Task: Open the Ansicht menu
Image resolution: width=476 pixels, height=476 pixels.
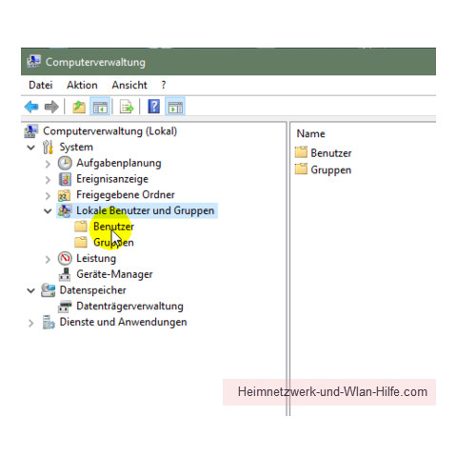Action: coord(129,85)
